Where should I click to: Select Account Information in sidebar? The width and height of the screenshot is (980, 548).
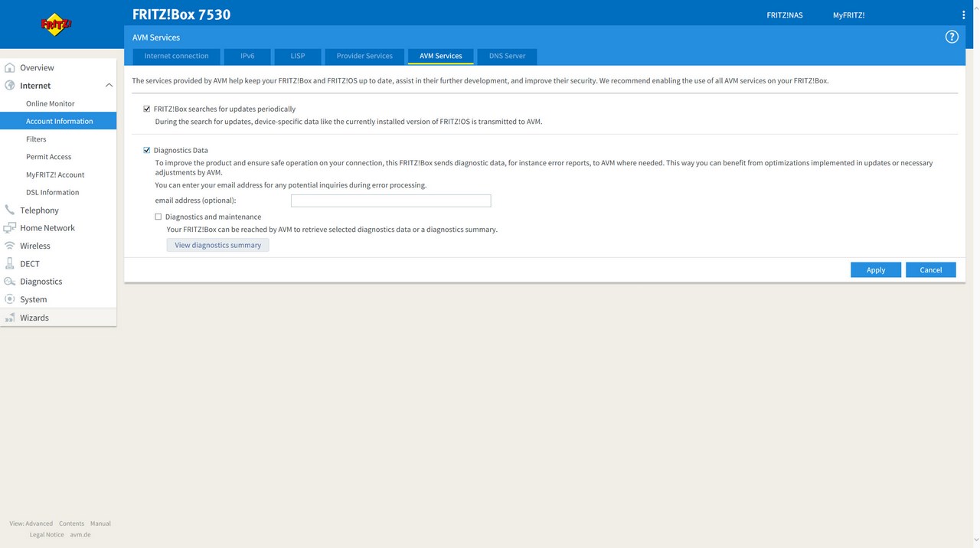[x=58, y=121]
